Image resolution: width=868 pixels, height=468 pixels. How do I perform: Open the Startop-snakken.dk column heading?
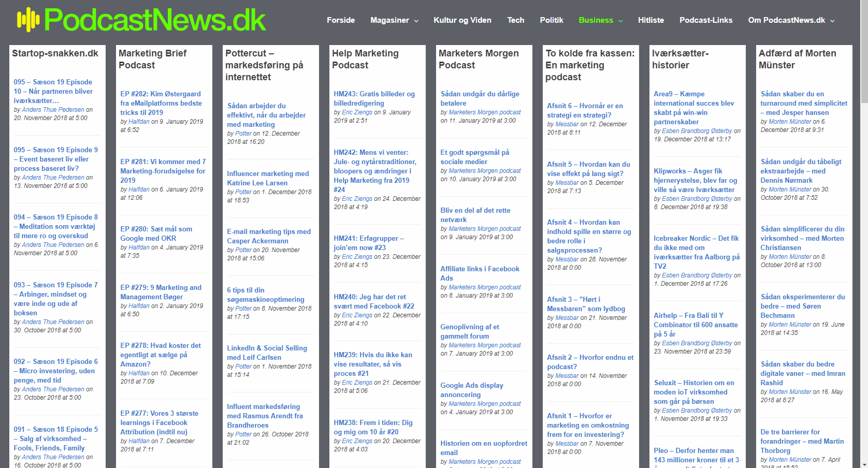tap(55, 53)
